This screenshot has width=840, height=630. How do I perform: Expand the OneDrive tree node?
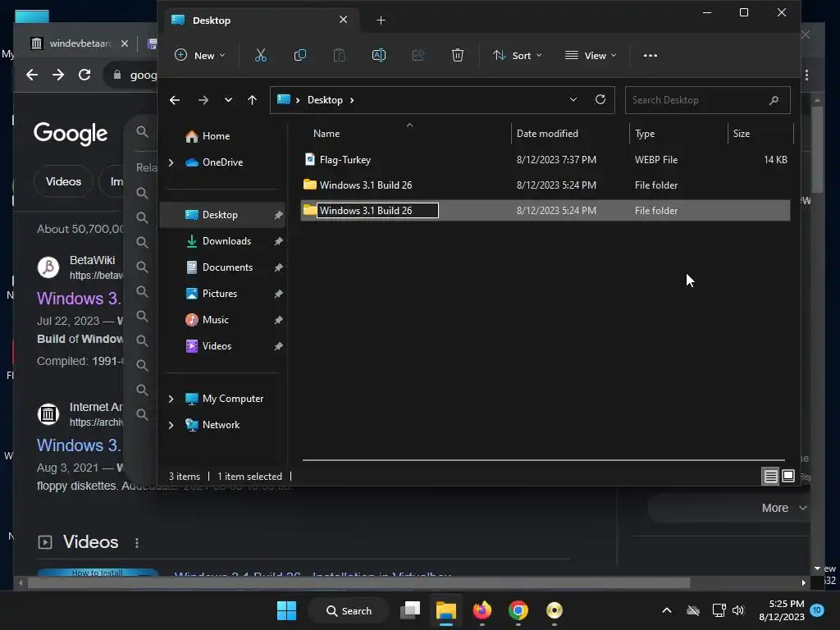coord(171,162)
